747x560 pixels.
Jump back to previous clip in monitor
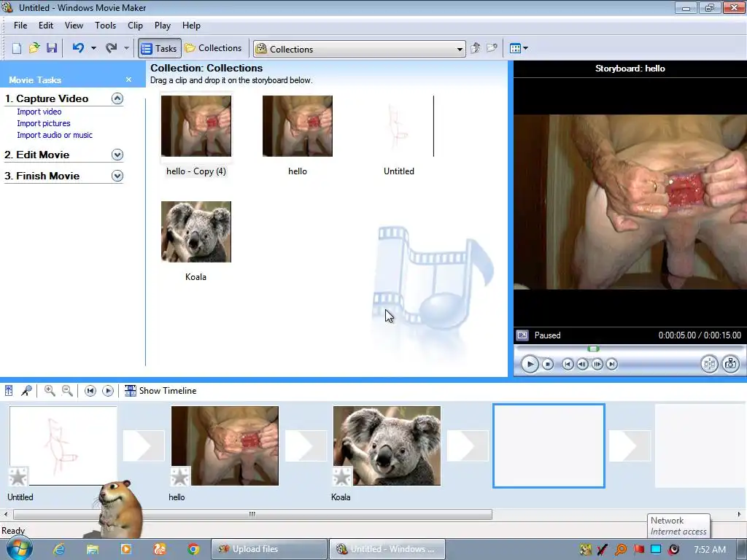pos(568,365)
